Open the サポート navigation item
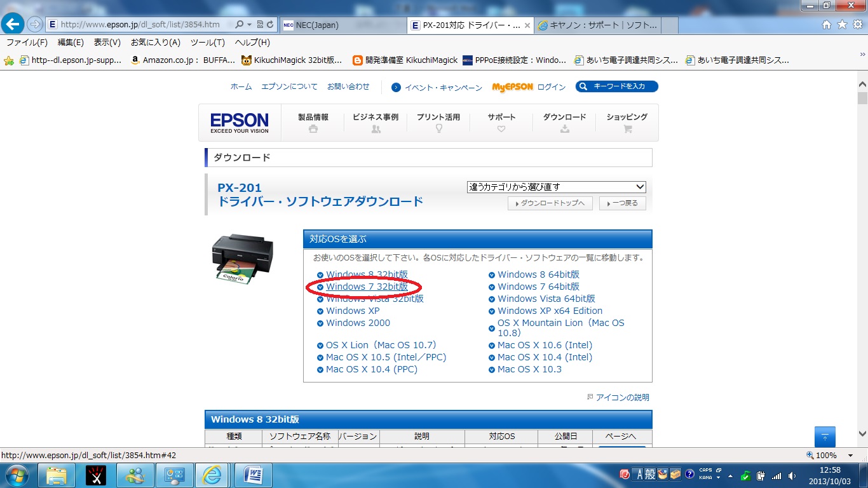 pyautogui.click(x=501, y=123)
